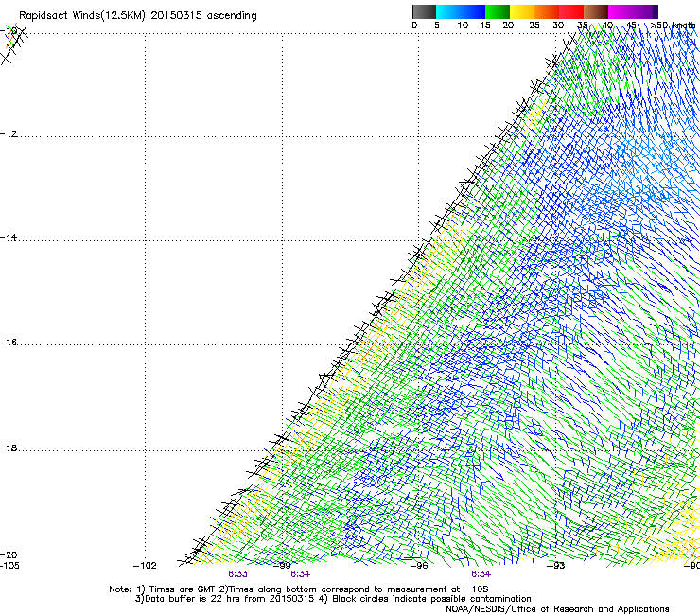Click the '-102' longitude axis label
The height and width of the screenshot is (615, 700).
pyautogui.click(x=145, y=566)
